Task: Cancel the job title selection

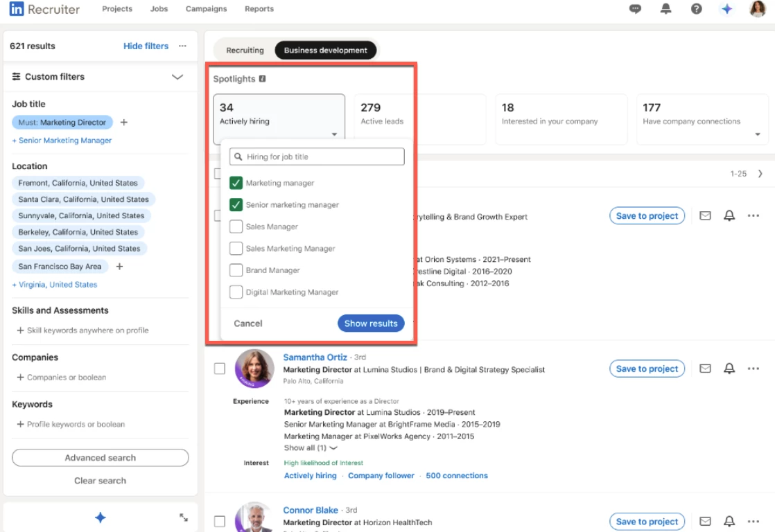Action: pos(247,323)
